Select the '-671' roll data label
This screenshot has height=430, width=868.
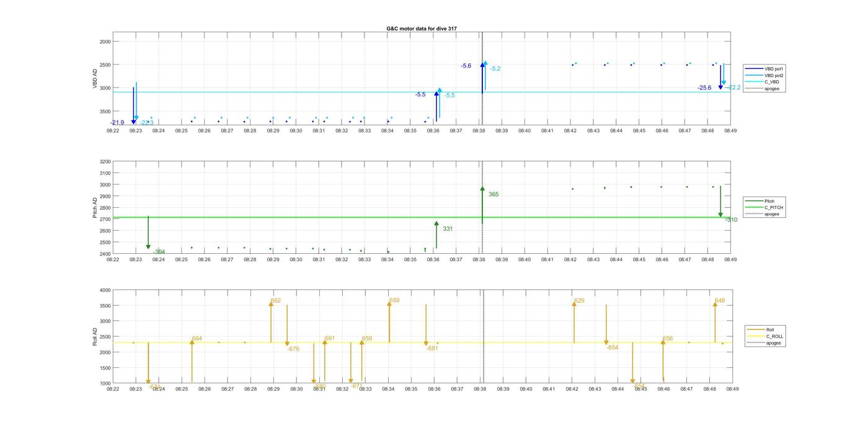pos(356,386)
